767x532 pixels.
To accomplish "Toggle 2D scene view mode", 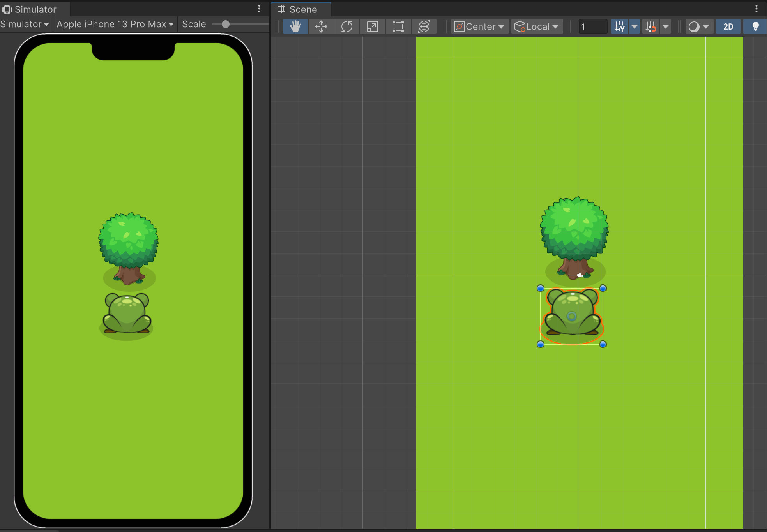I will pos(728,26).
